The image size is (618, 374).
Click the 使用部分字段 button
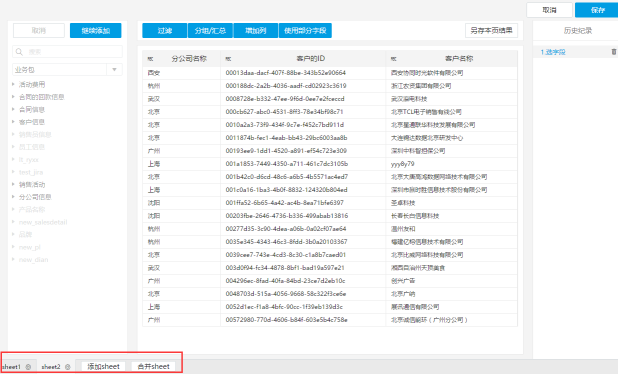click(x=305, y=30)
